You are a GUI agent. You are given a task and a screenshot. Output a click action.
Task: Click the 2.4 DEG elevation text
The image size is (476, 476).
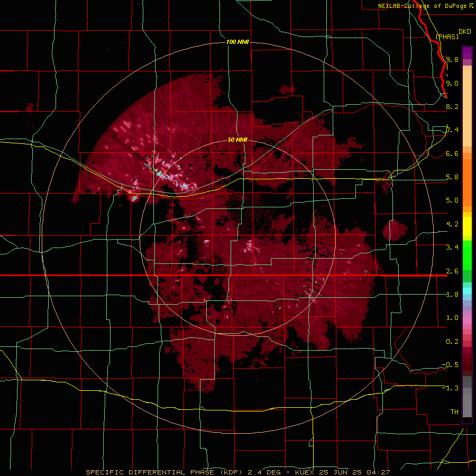(263, 472)
